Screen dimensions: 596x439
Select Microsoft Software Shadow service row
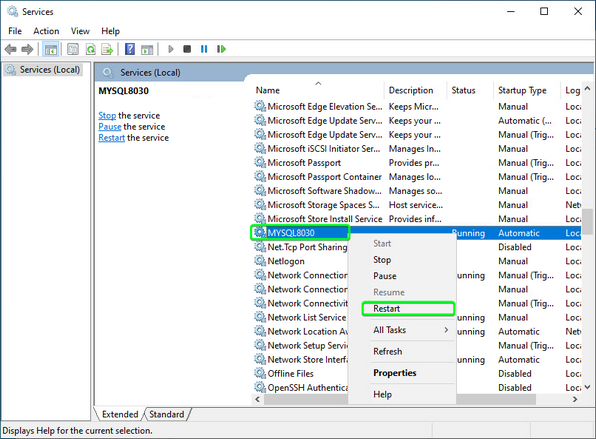417,191
